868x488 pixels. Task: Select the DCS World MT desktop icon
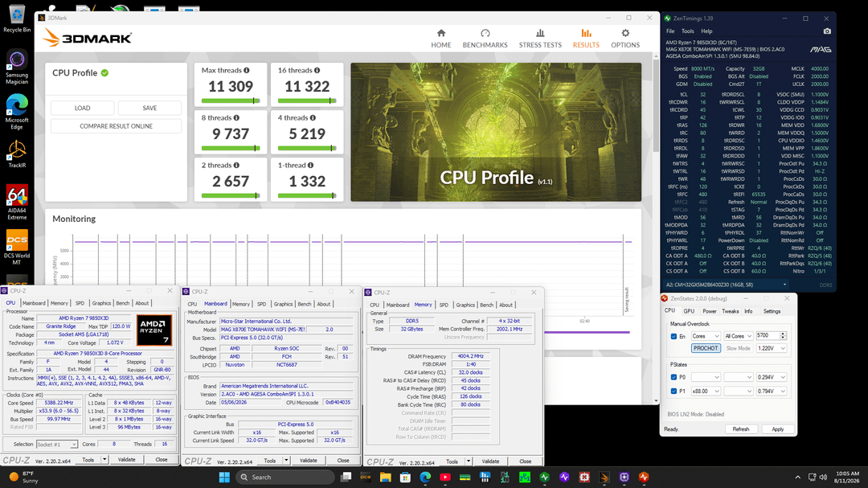(17, 247)
